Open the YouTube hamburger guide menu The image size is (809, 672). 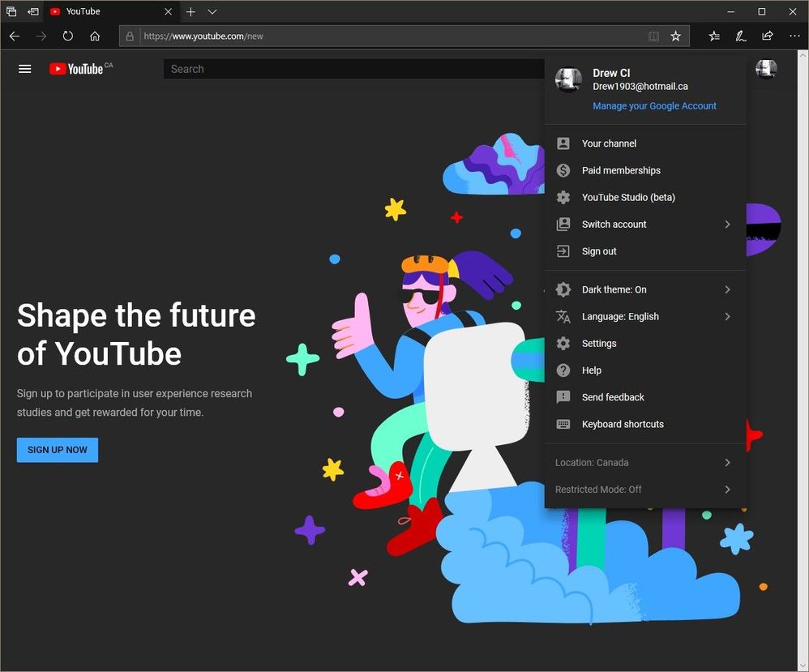pos(25,69)
